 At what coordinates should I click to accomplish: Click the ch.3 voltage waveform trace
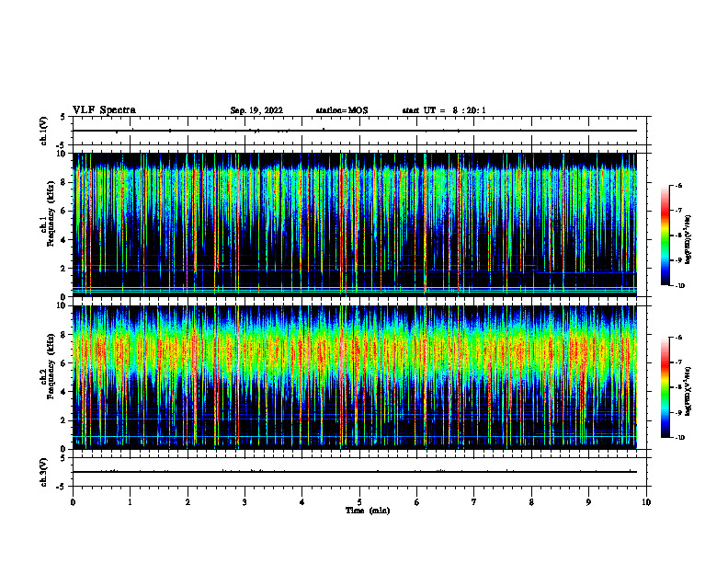click(355, 472)
